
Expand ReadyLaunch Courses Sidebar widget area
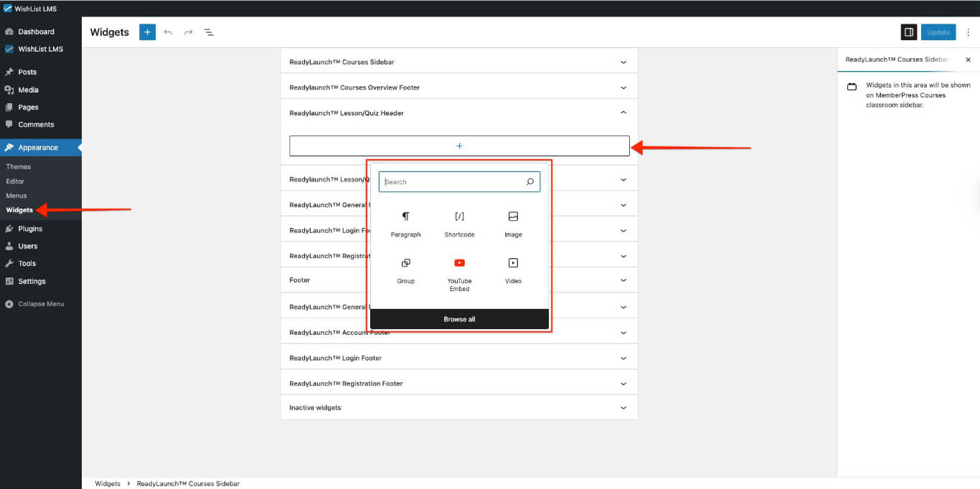[623, 62]
